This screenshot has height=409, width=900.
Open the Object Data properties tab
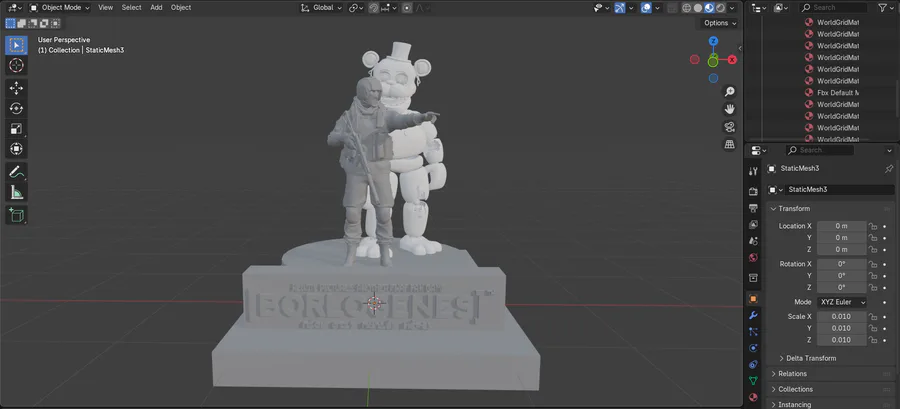pyautogui.click(x=754, y=380)
